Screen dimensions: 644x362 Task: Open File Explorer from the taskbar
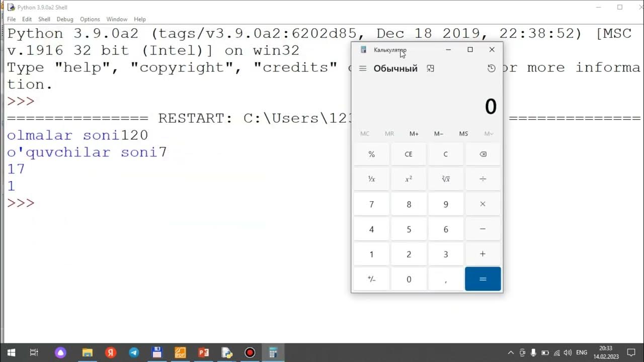(88, 352)
